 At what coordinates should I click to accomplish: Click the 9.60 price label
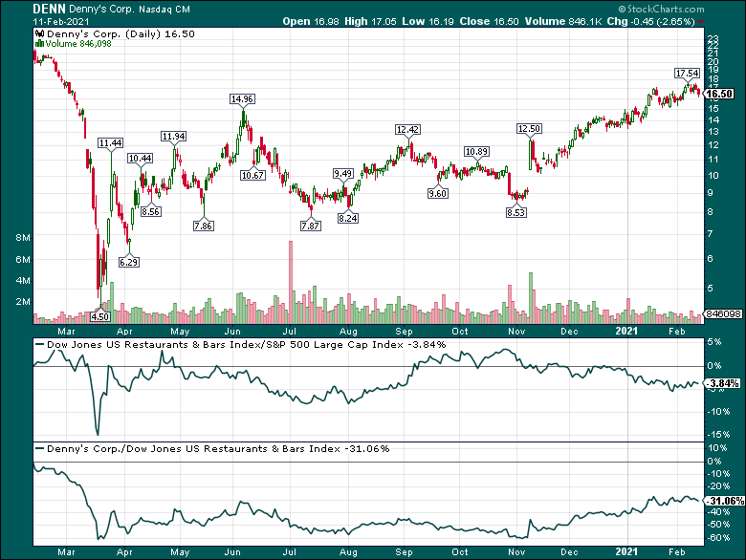(x=438, y=193)
